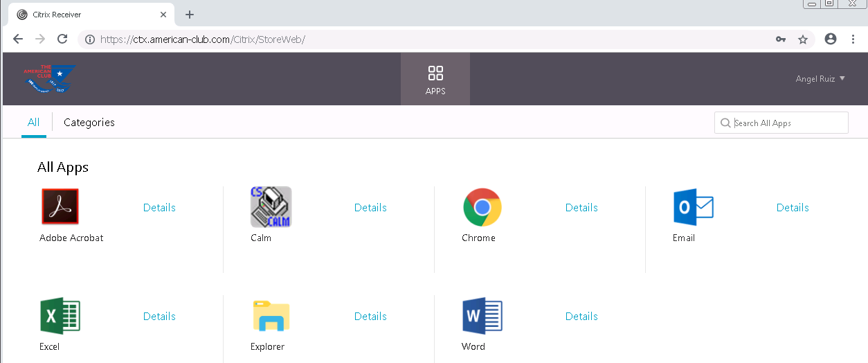868x363 pixels.
Task: Switch to the Categories tab
Action: tap(89, 123)
